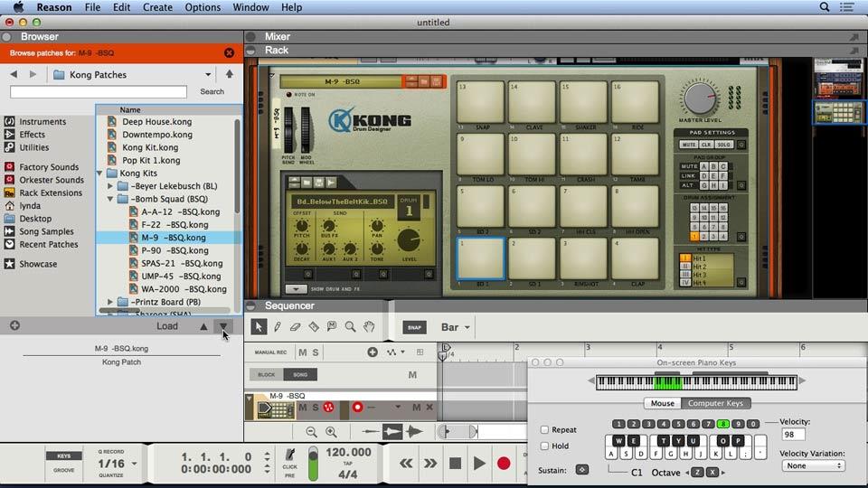The height and width of the screenshot is (488, 868).
Task: Select the Mute tool in Sequencer
Action: tap(332, 326)
